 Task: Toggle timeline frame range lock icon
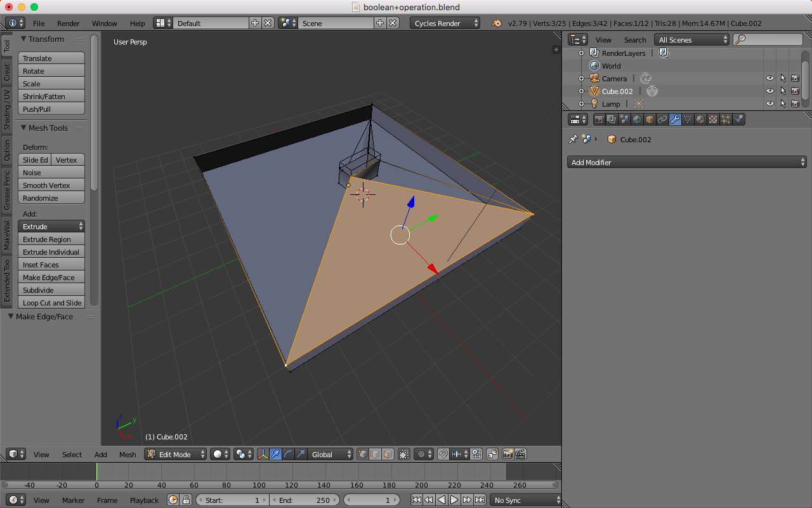click(x=186, y=500)
